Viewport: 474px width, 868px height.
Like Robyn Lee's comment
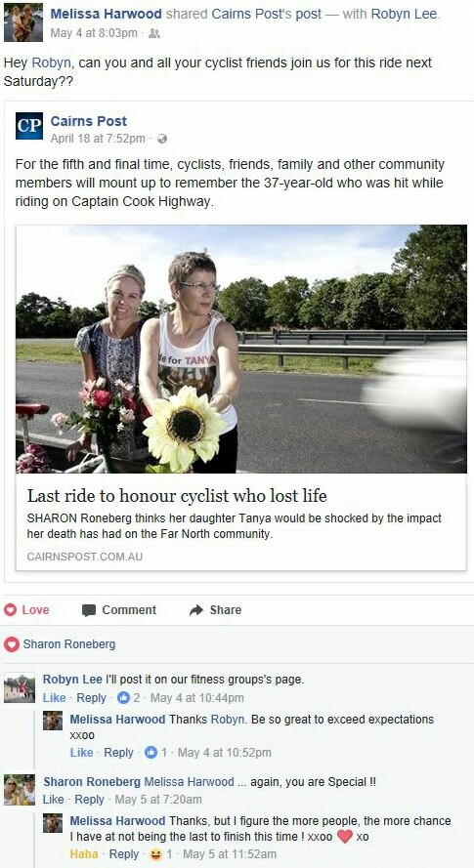[x=54, y=698]
